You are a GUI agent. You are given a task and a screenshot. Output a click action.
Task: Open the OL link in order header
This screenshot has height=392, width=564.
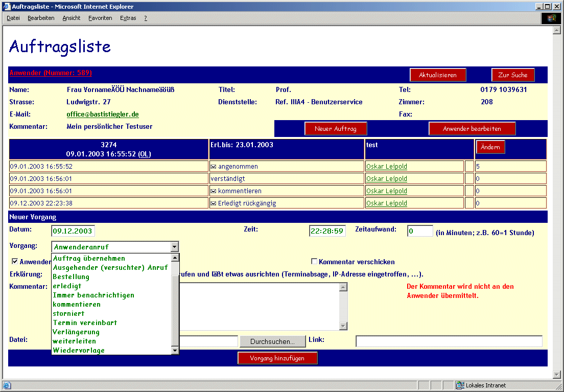coord(145,154)
